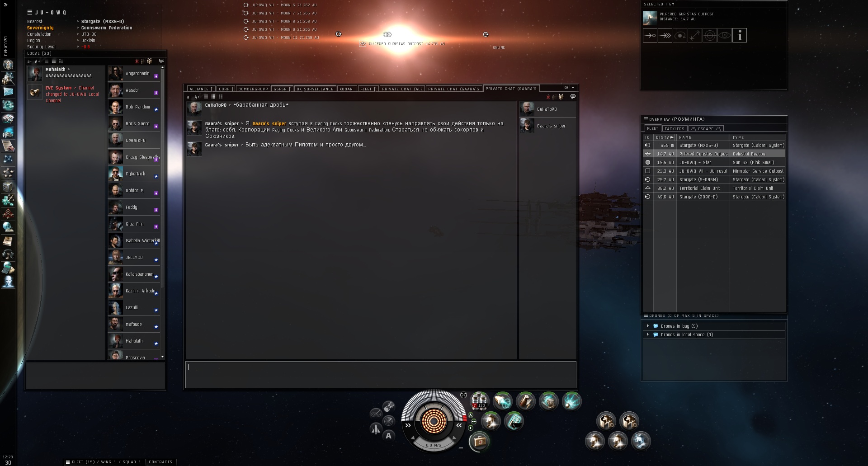This screenshot has width=868, height=466.
Task: Click the Align To arrow-and-circle action button
Action: [x=650, y=35]
